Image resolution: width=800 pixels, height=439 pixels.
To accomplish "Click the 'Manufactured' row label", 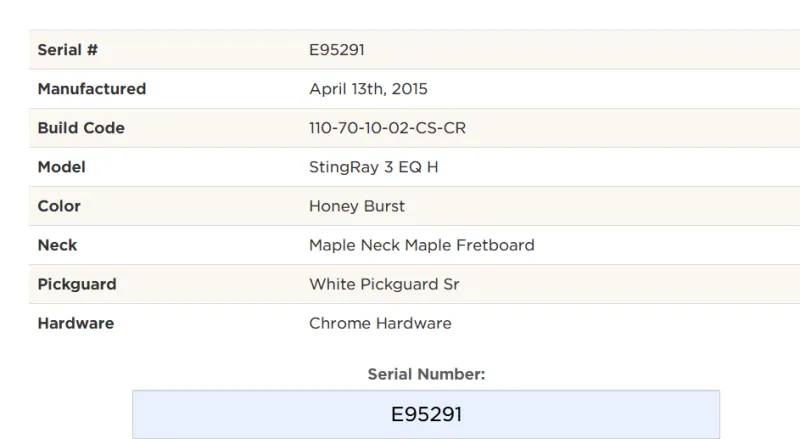I will [x=92, y=89].
